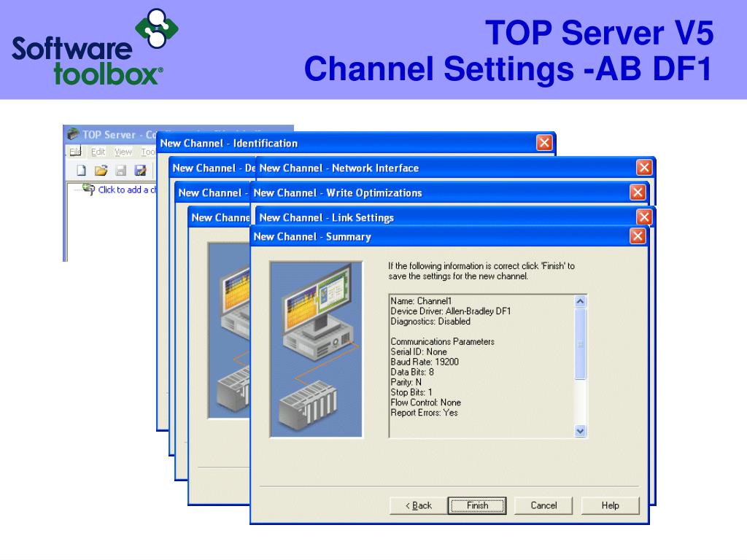Click the grayed Save toolbar icon

121,170
